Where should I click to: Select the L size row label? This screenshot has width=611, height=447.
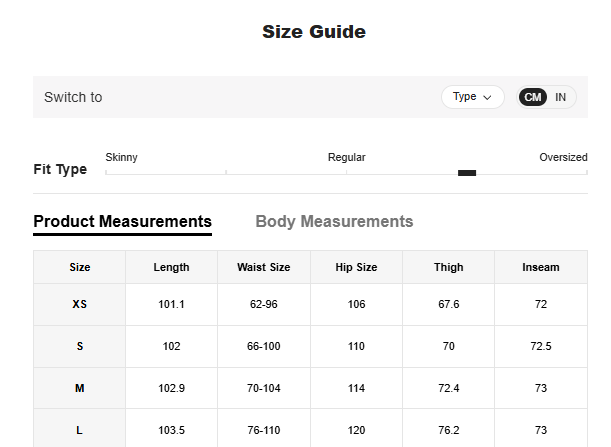(x=80, y=430)
